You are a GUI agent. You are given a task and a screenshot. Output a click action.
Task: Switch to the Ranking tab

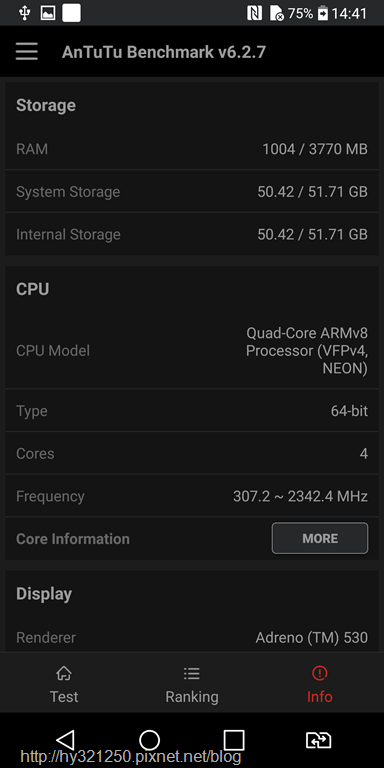tap(192, 683)
